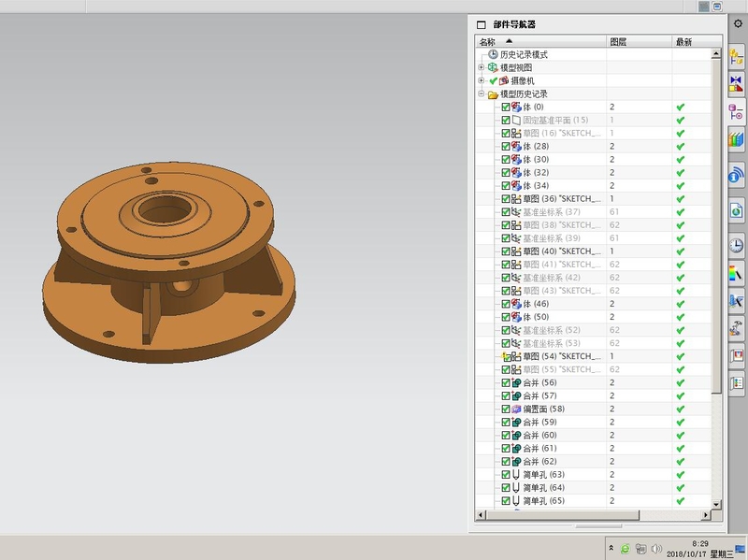
Task: Open the Manufacturing Wizards robot tab
Action: click(x=736, y=328)
